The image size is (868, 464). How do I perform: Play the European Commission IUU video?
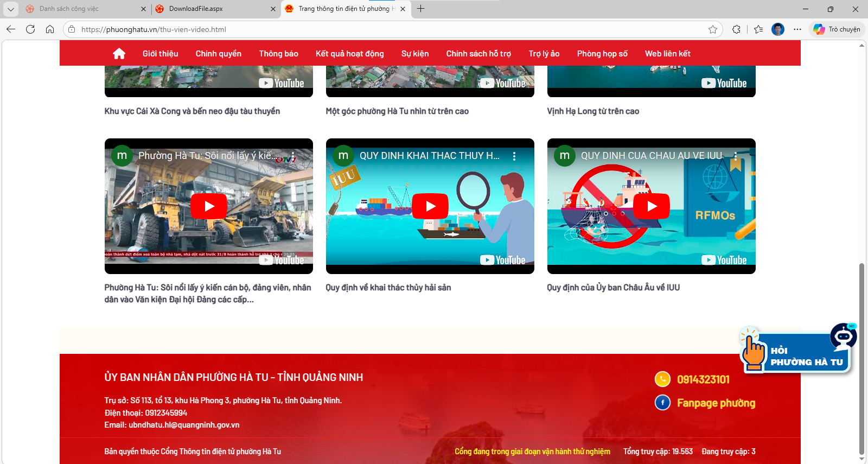click(652, 206)
